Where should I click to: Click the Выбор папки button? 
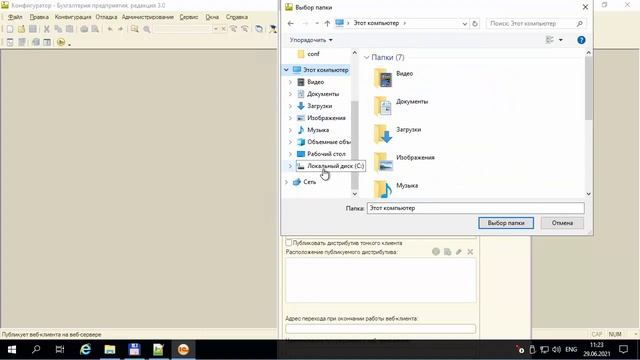click(x=506, y=223)
